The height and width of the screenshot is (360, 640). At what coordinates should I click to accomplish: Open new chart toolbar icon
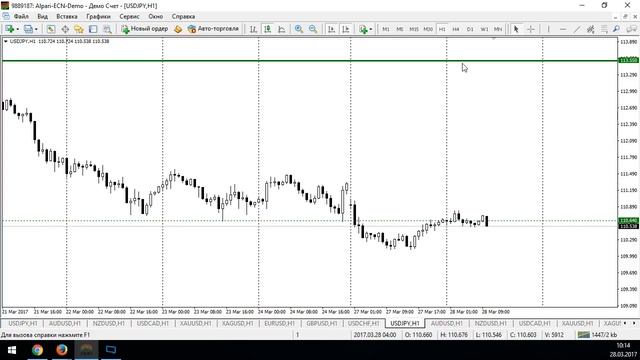(9, 29)
